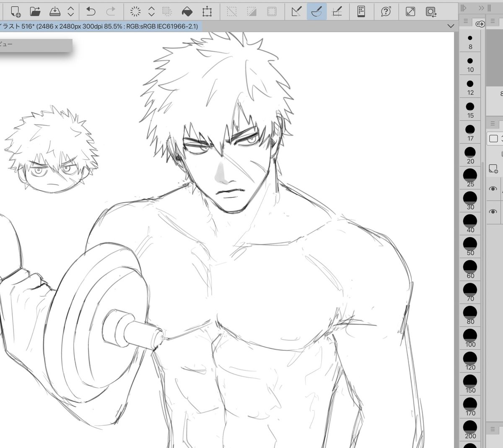Screen dimensions: 503x448
Task: Click the square layer color icon
Action: (x=493, y=139)
